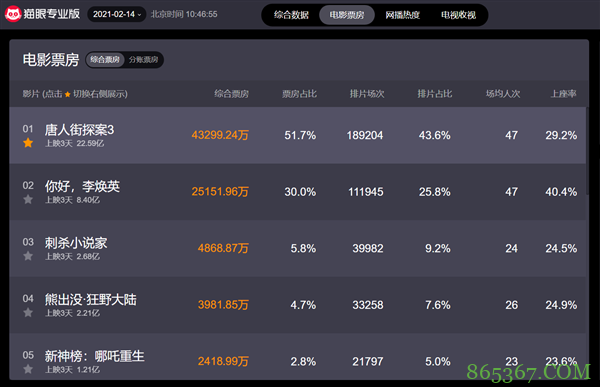Screen dimensions: 600x387
Task: Open the 2021-02-14 date dropdown
Action: point(117,15)
